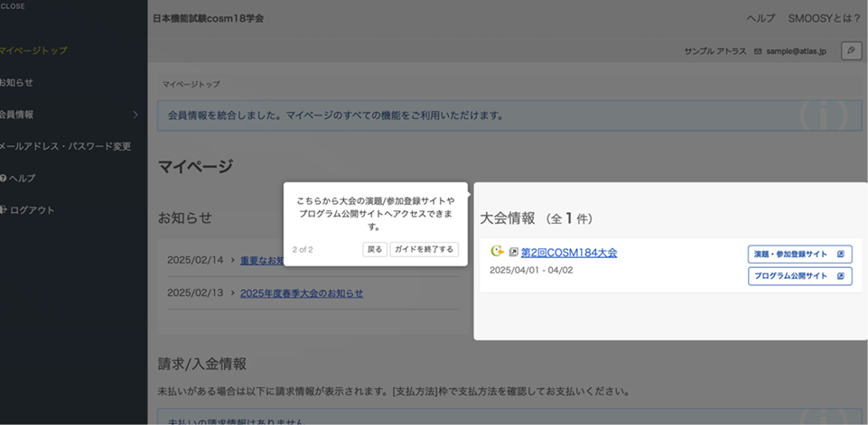The image size is (868, 425).
Task: Click the 戻る button in the guide popup
Action: [375, 250]
